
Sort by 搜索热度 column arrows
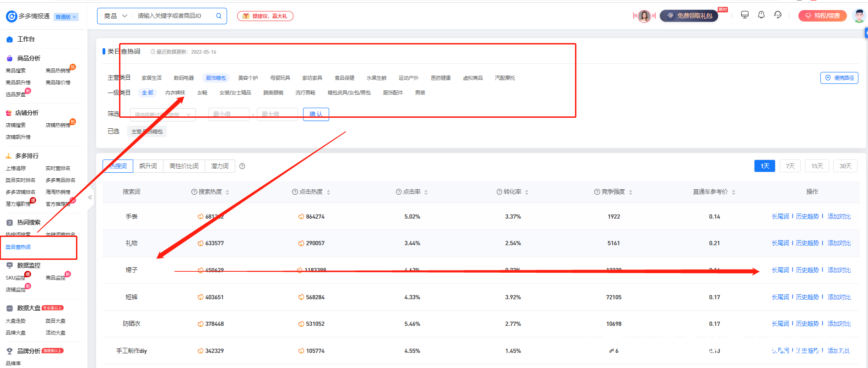(227, 192)
